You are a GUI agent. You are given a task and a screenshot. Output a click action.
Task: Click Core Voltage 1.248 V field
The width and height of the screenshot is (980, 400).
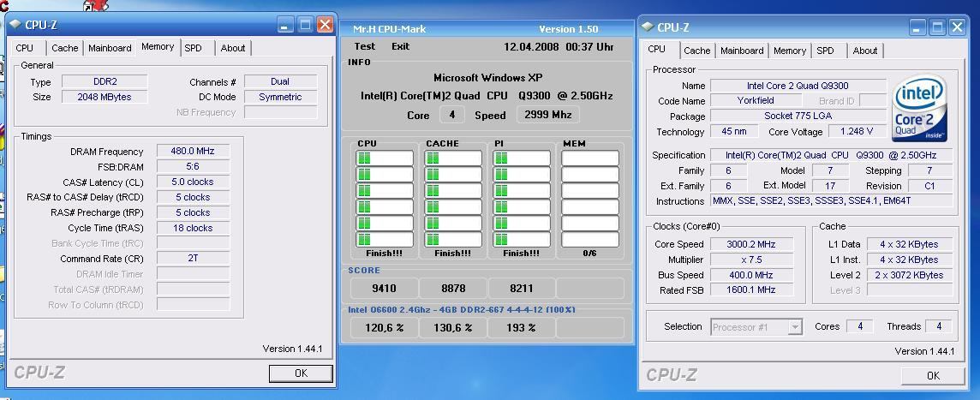(857, 131)
